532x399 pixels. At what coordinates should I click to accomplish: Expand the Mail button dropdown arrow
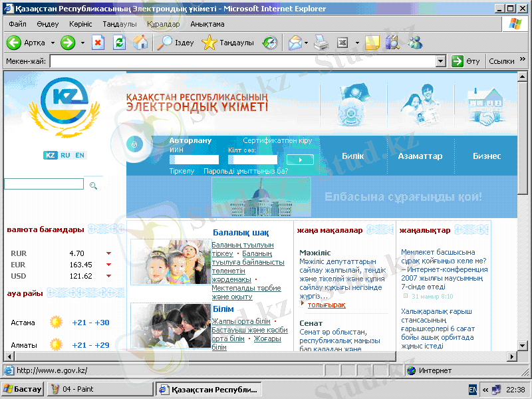pos(306,43)
